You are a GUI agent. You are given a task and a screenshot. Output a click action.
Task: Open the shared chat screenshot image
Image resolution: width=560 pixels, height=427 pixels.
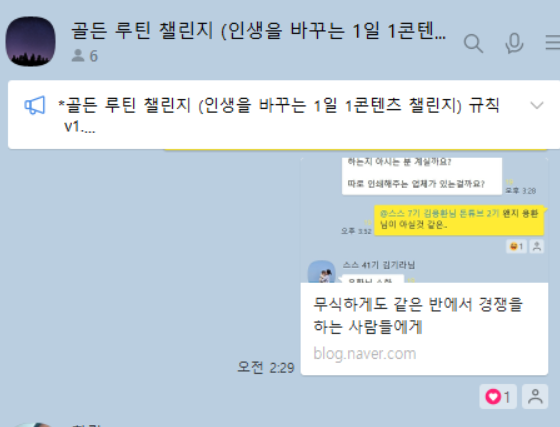coord(424,220)
